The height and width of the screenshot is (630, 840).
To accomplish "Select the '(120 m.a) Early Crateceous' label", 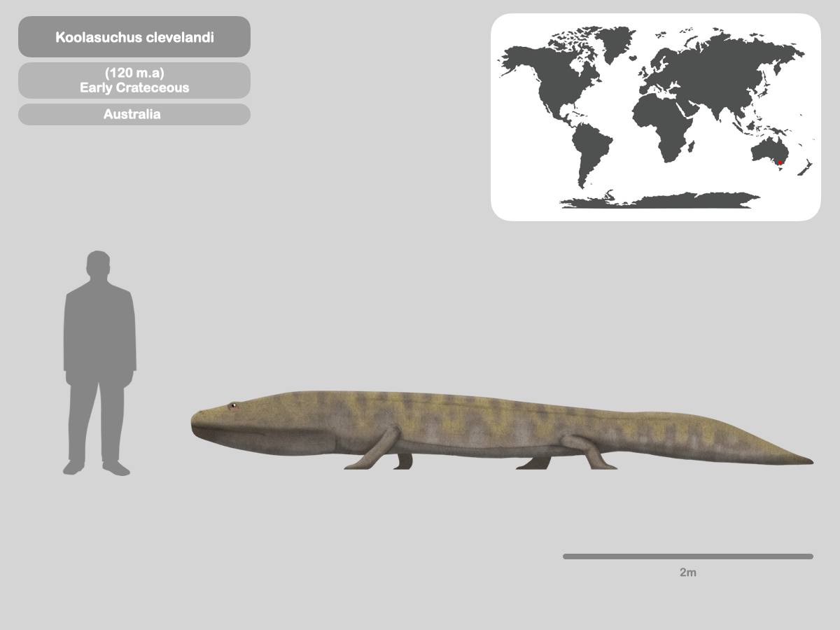I will [134, 80].
